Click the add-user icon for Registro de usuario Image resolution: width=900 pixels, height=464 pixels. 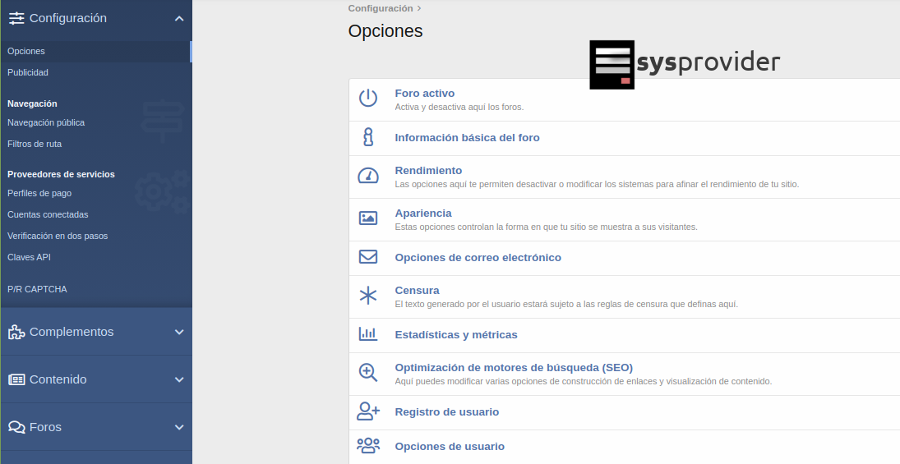pyautogui.click(x=368, y=411)
